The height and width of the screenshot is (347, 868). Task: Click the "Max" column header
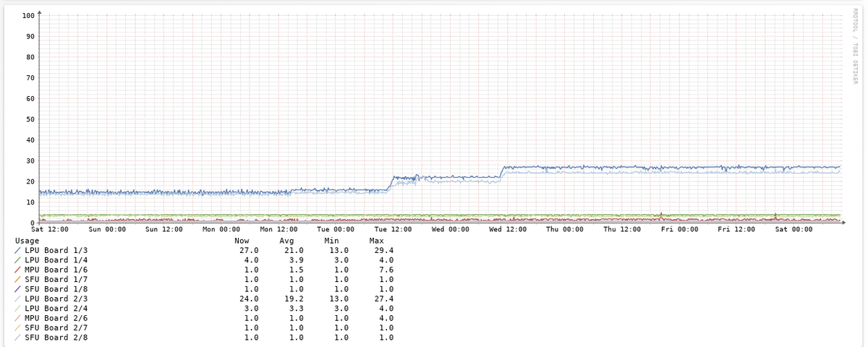tap(376, 240)
